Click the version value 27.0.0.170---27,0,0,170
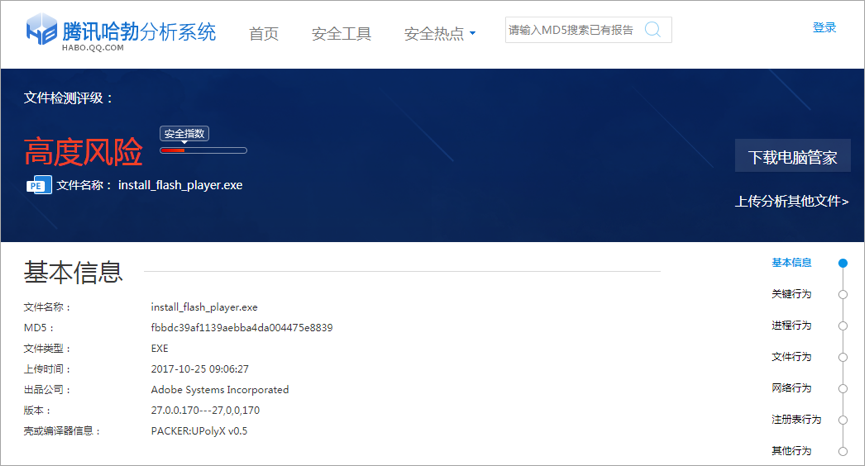The height and width of the screenshot is (466, 865). (205, 410)
